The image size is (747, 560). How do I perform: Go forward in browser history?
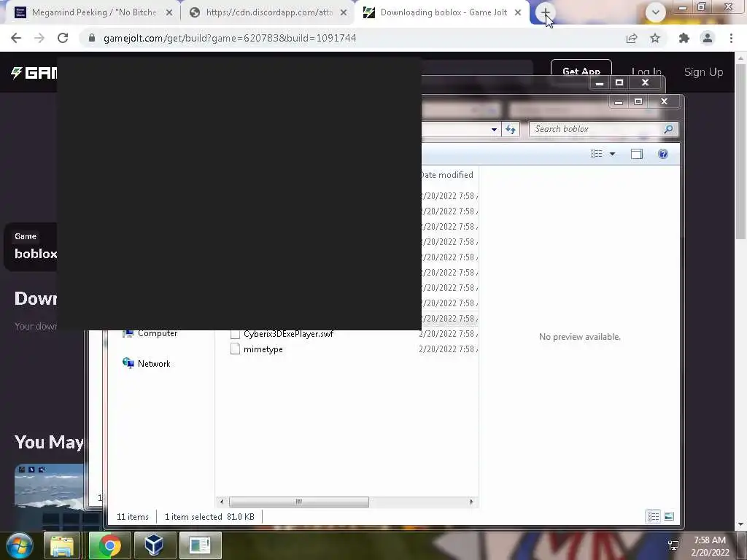click(x=39, y=38)
